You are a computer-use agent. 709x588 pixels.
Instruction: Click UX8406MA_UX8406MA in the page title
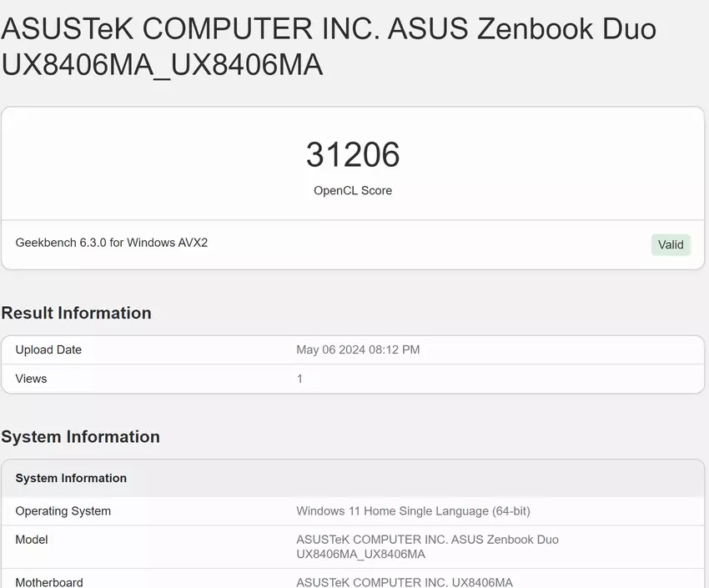tap(162, 64)
